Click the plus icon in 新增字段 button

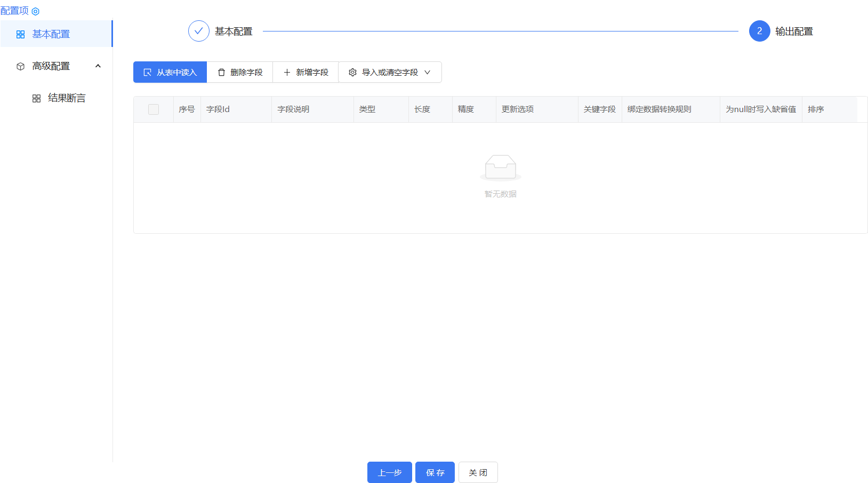[x=286, y=72]
